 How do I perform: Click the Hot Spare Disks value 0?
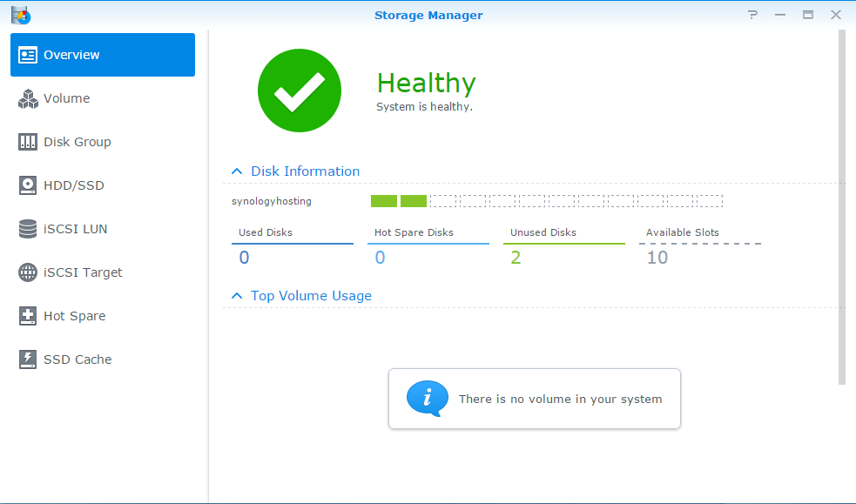click(x=380, y=258)
